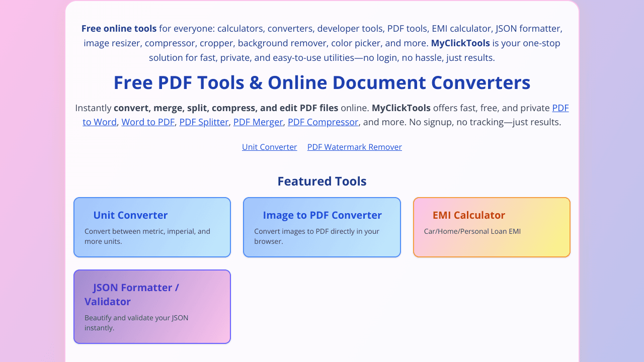Open the PDF Compressor tool link

coord(323,122)
